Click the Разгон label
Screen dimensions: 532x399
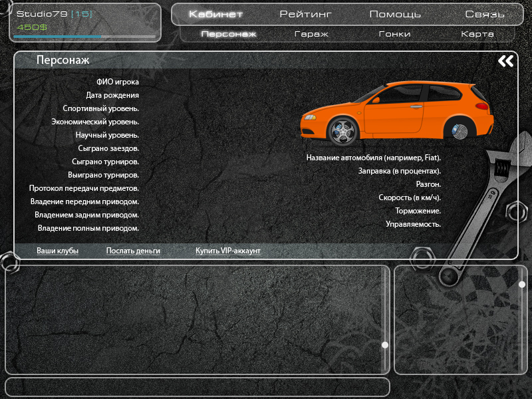(x=428, y=184)
